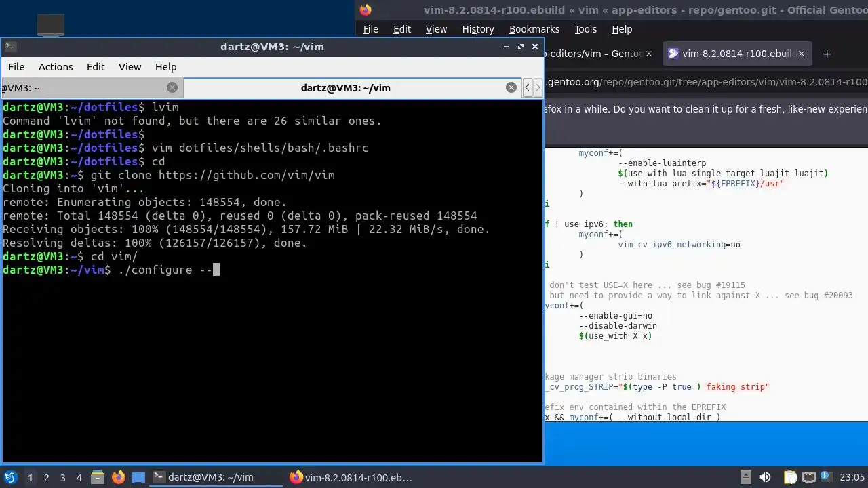Launch the file manager from the taskbar
This screenshot has height=488, width=868.
(x=97, y=477)
